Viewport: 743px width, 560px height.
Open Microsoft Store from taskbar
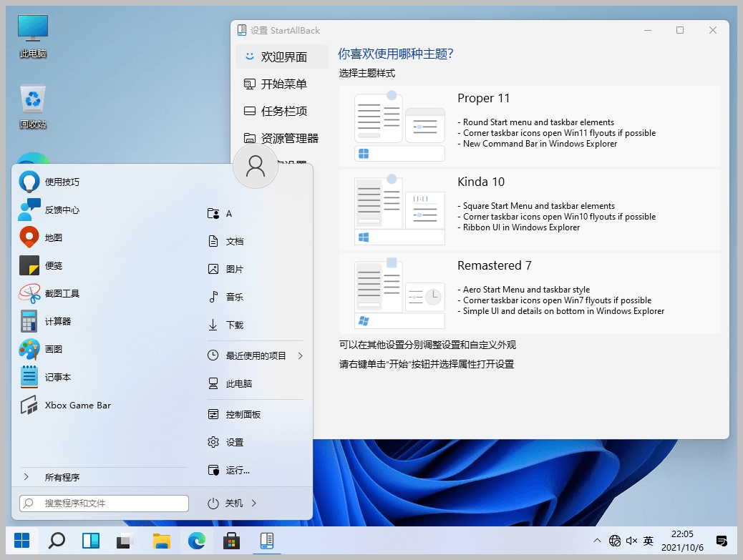(x=231, y=540)
